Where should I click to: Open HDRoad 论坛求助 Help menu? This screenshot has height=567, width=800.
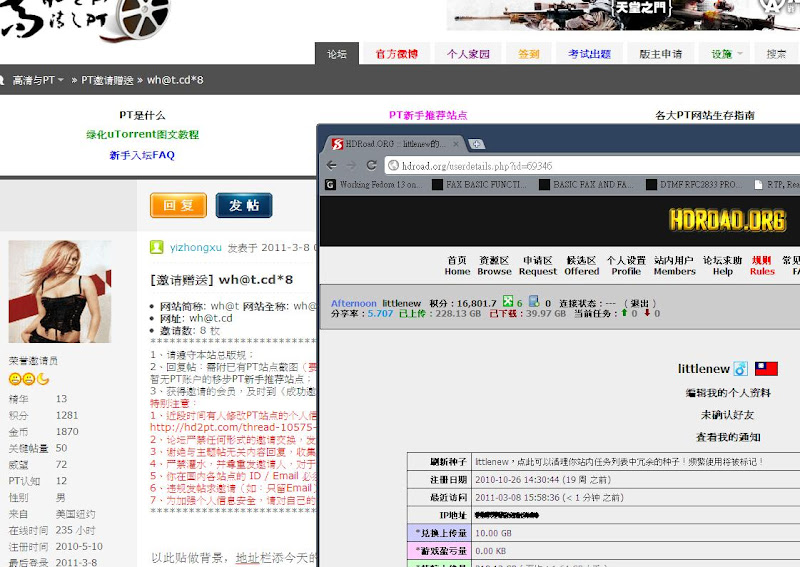click(722, 265)
